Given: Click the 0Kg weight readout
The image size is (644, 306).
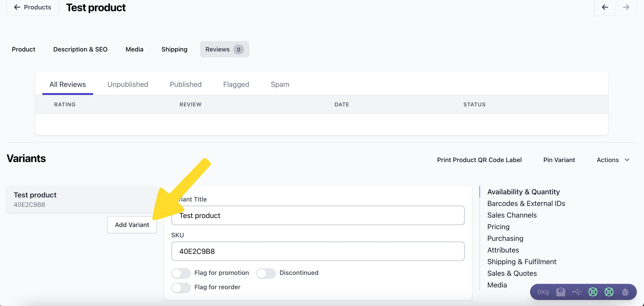Looking at the screenshot, I should (x=543, y=292).
